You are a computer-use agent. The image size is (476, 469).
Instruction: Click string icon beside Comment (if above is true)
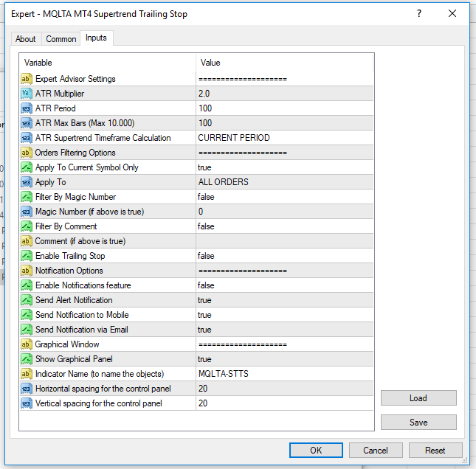click(27, 241)
